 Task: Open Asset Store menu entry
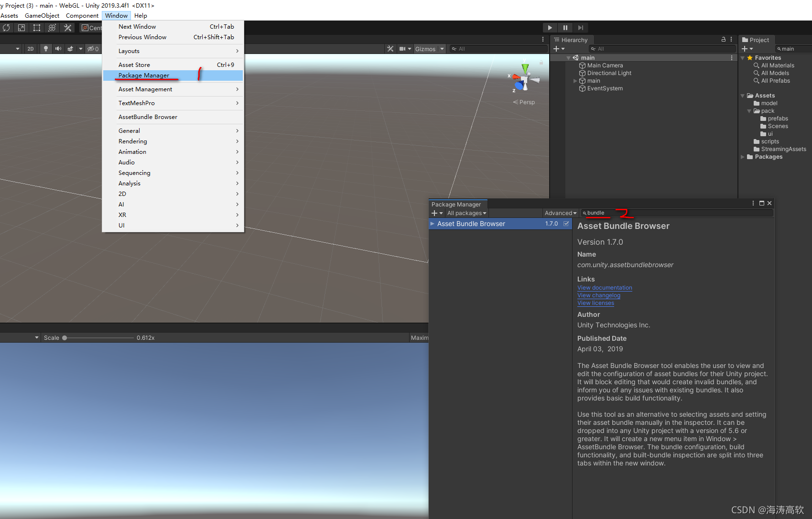[173, 65]
